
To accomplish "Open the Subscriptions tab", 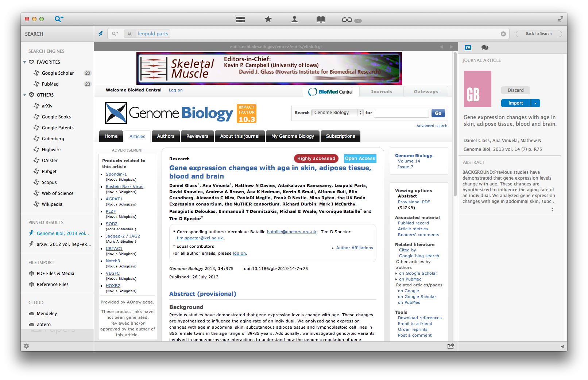I will (x=340, y=136).
